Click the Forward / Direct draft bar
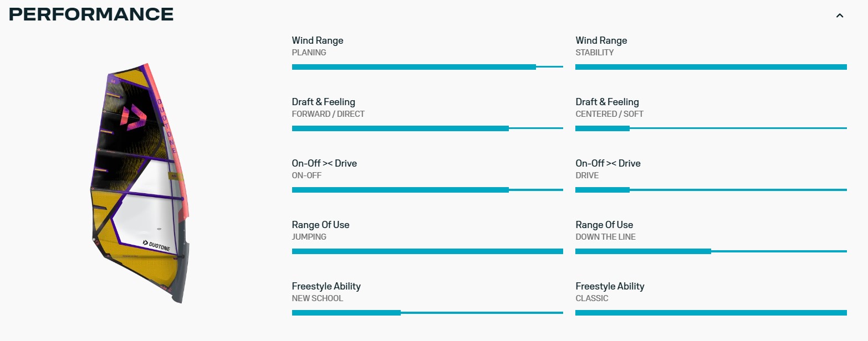 pos(427,128)
